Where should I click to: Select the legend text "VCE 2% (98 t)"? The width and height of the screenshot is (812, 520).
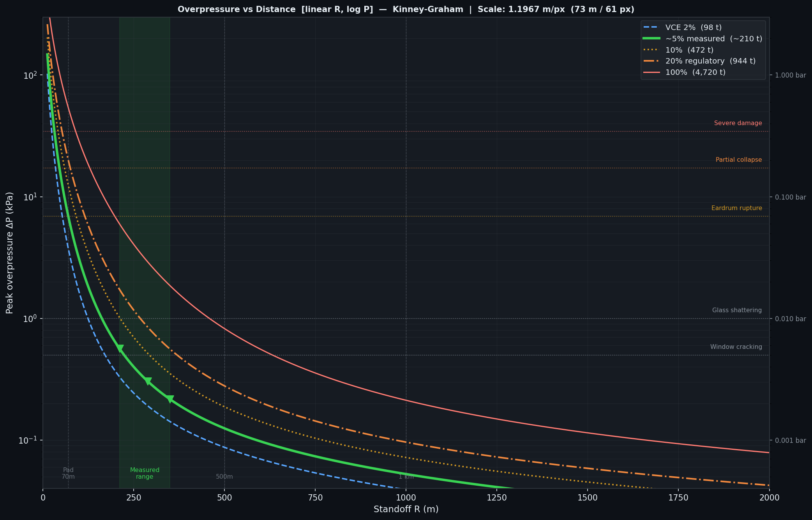coord(694,27)
